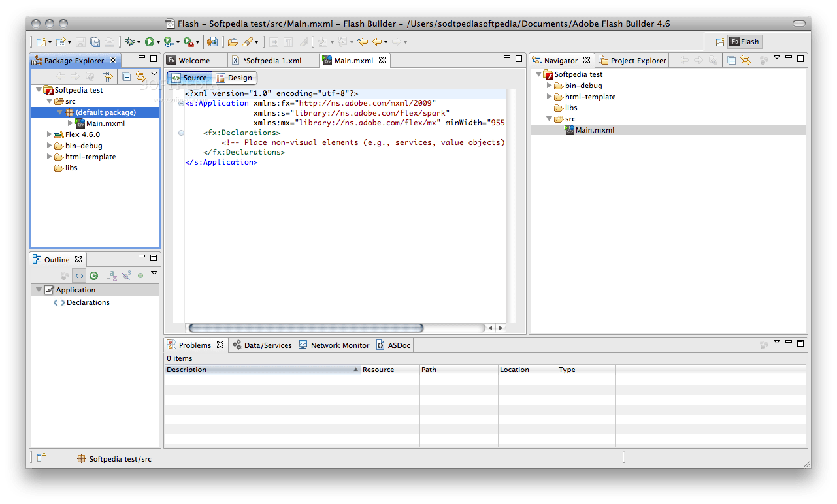This screenshot has height=504, width=837.
Task: Click the Sort alphabetically icon in Outline
Action: pos(112,276)
